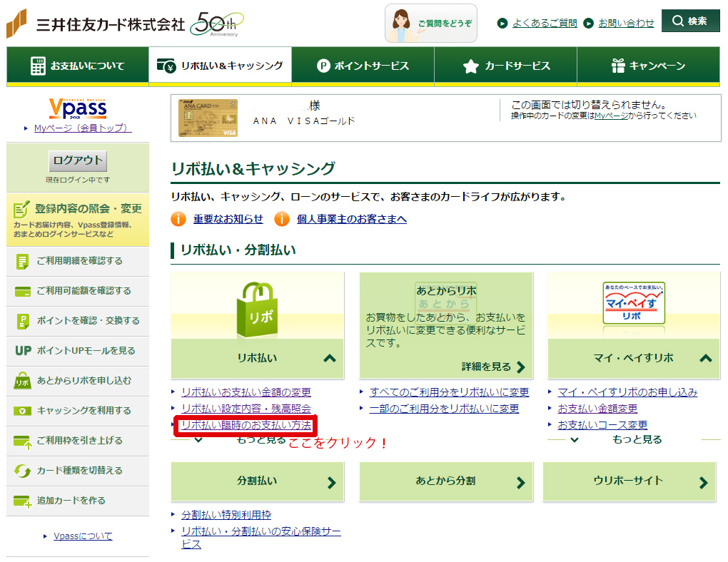The image size is (728, 562).
Task: Collapse the マイ・ペイすリボ section chevron
Action: pyautogui.click(x=705, y=358)
